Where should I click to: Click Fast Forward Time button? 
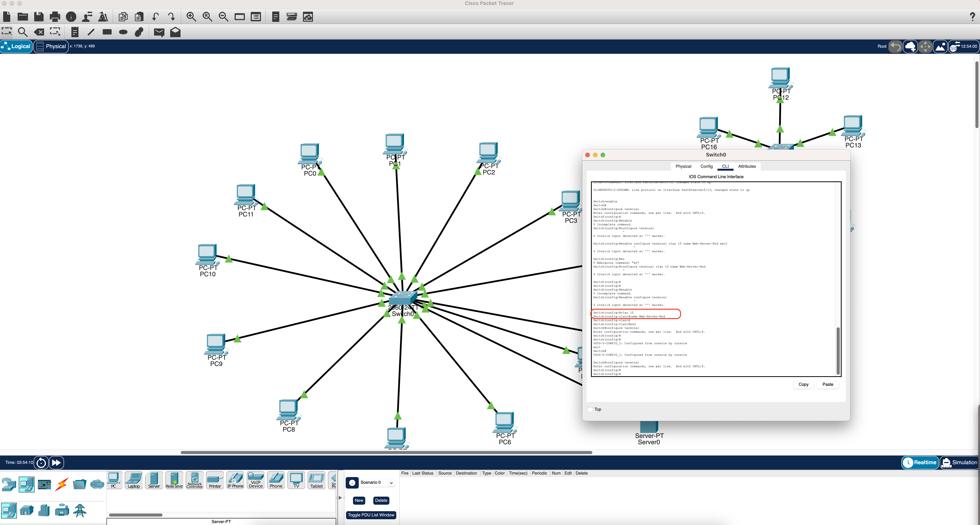[x=56, y=462]
